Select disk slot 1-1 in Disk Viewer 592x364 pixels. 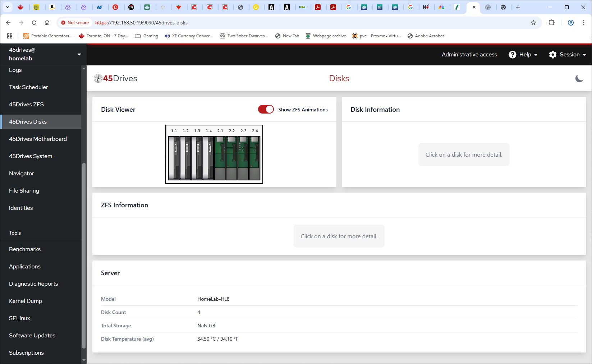(x=174, y=157)
